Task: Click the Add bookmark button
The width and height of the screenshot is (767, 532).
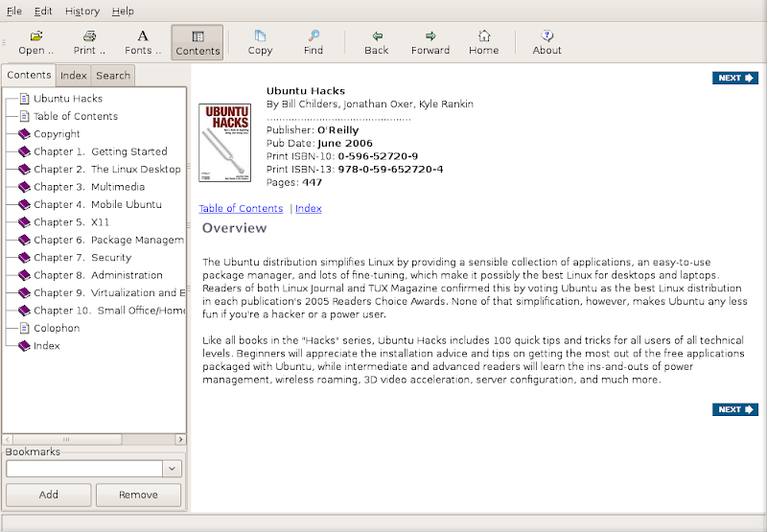Action: click(x=49, y=495)
